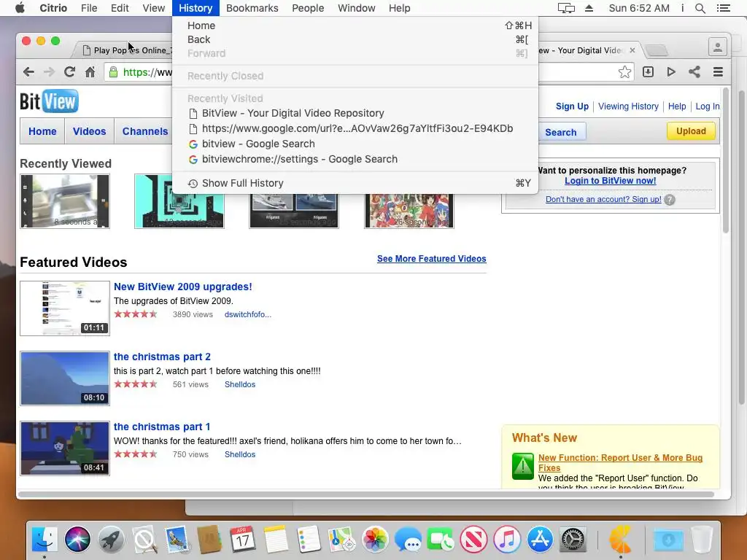Image resolution: width=747 pixels, height=560 pixels.
Task: Click the green warning triangle icon
Action: click(522, 466)
